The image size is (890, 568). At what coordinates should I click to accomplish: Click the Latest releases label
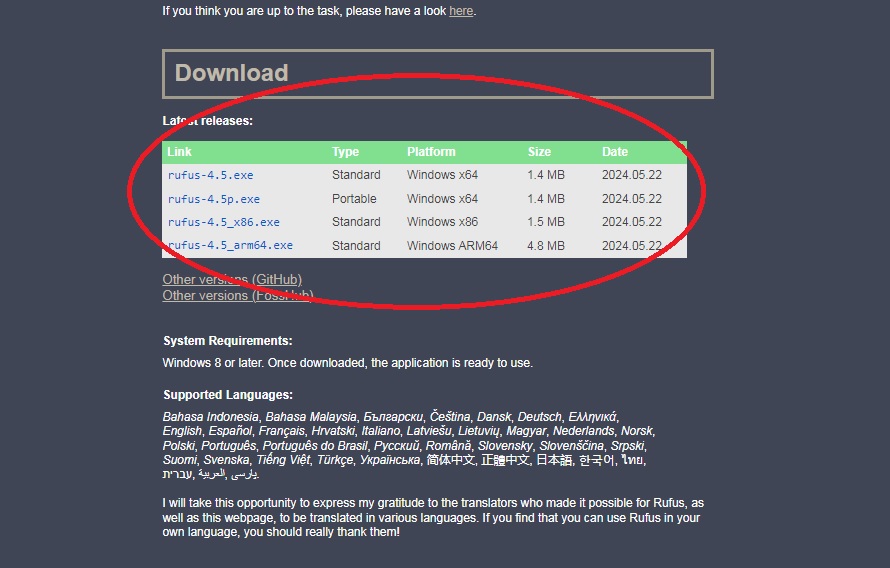(208, 121)
